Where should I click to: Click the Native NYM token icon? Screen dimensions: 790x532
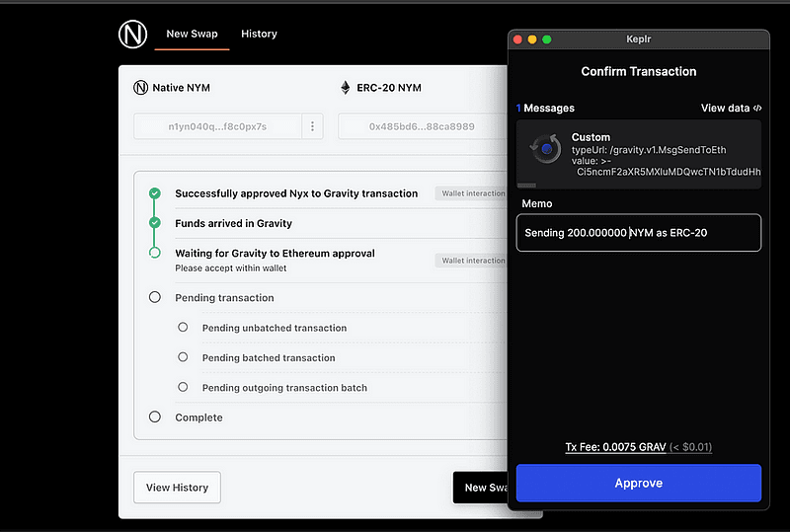[140, 88]
